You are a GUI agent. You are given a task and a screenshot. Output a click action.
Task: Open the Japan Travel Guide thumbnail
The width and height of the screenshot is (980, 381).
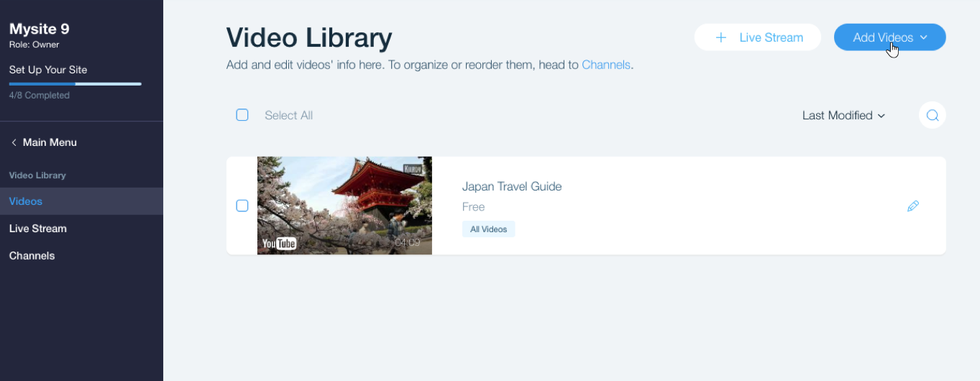[x=344, y=206]
